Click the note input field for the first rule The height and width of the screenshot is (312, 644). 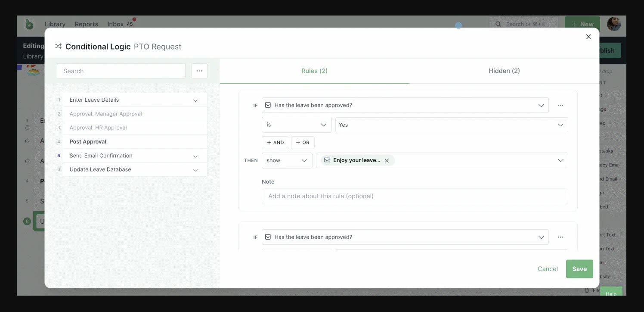point(415,196)
